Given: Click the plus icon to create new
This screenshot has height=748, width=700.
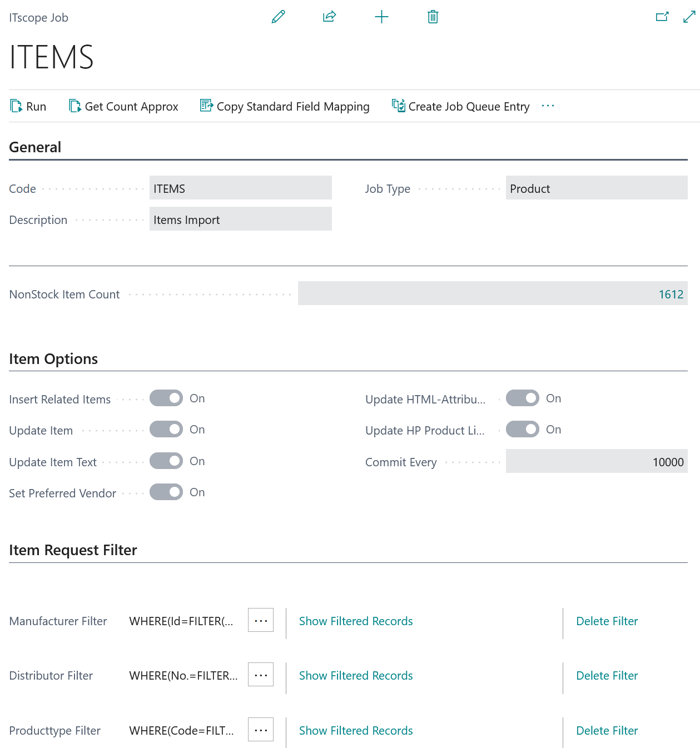Looking at the screenshot, I should click(x=381, y=17).
